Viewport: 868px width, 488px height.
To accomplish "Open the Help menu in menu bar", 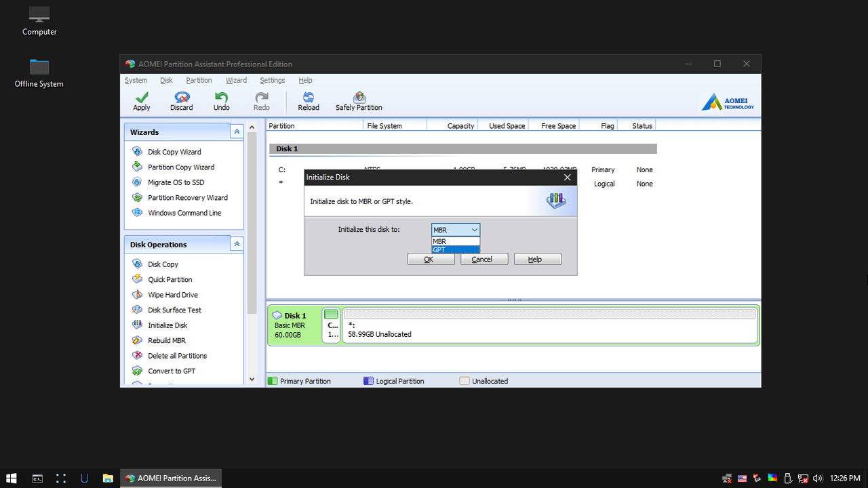I will coord(305,80).
